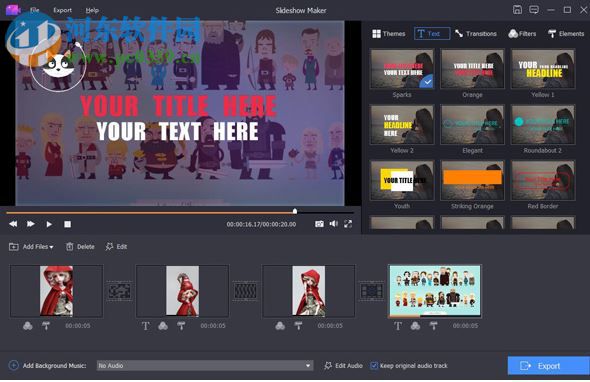Choose the Yellow 1 text template

tap(543, 69)
